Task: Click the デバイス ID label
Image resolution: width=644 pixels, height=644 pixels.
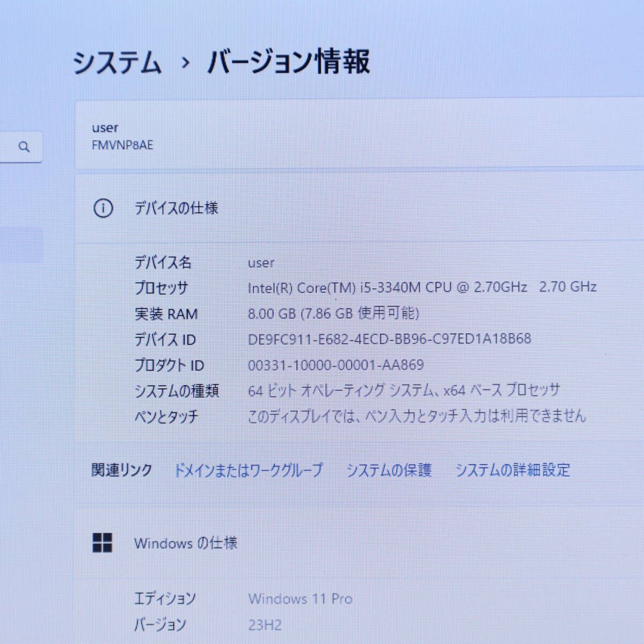Action: (x=165, y=339)
